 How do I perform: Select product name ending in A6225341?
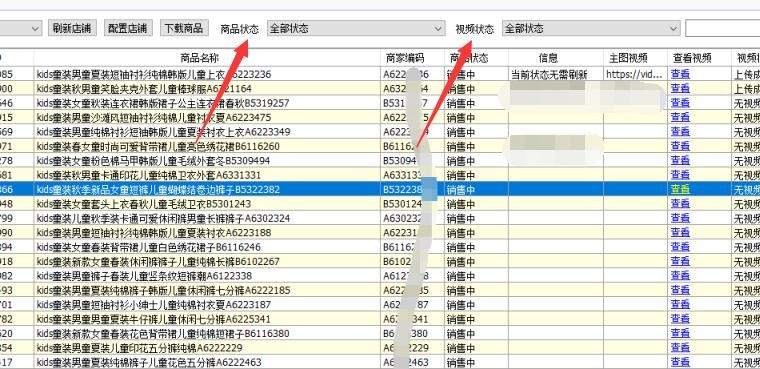click(154, 319)
